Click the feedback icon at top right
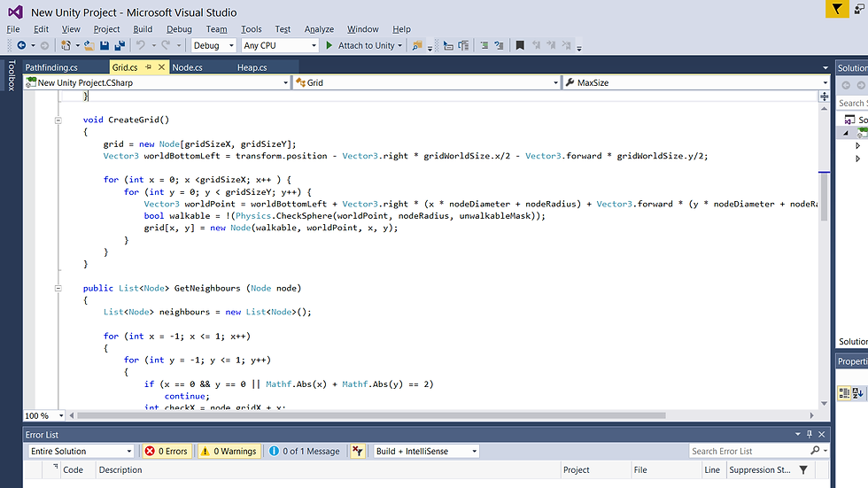The image size is (868, 488). (x=860, y=9)
